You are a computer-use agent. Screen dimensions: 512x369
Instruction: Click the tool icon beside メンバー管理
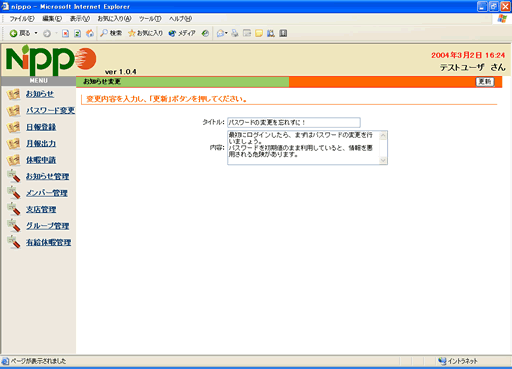14,193
